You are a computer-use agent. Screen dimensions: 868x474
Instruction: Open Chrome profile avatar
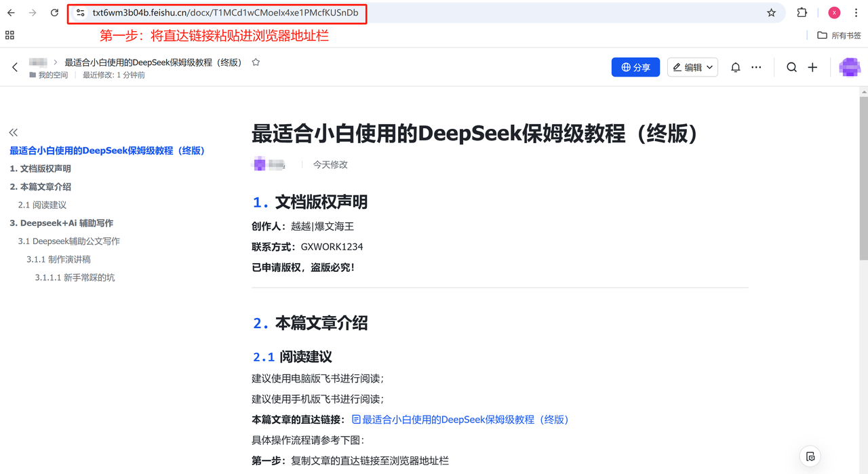pyautogui.click(x=834, y=13)
